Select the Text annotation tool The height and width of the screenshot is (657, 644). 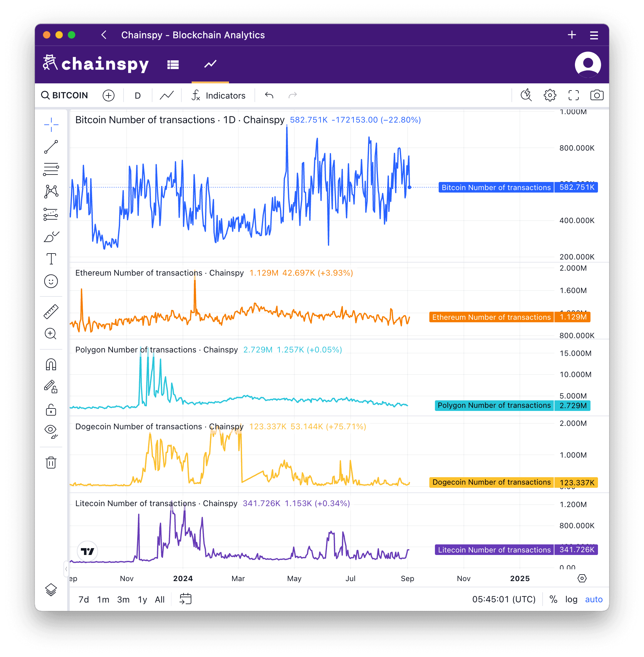pos(51,259)
